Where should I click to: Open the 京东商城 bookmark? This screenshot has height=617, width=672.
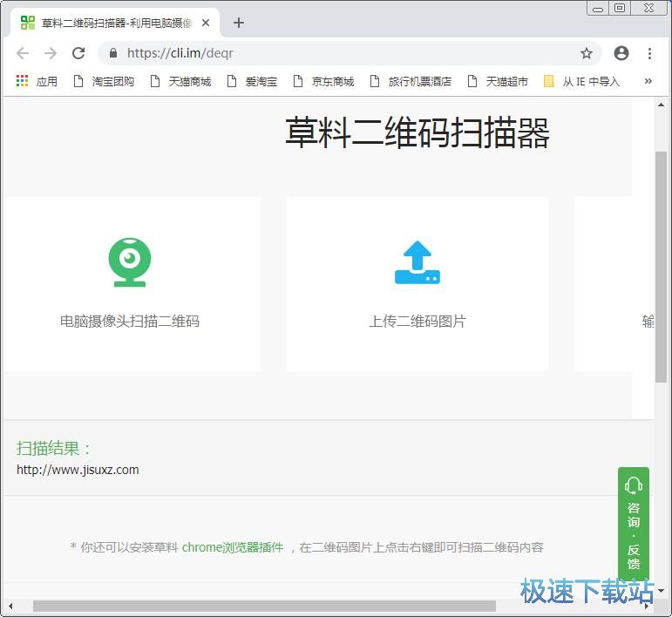pyautogui.click(x=324, y=81)
